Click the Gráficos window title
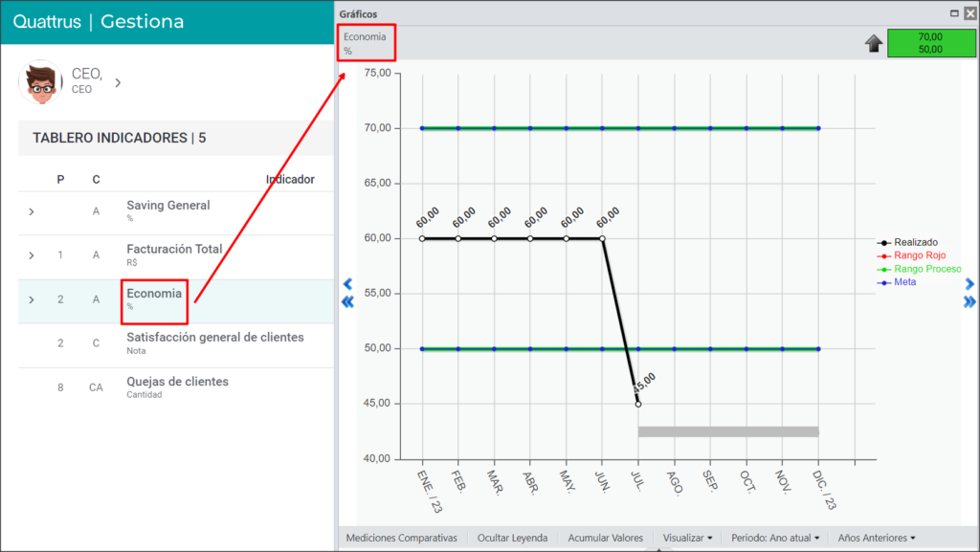980x552 pixels. pos(358,13)
